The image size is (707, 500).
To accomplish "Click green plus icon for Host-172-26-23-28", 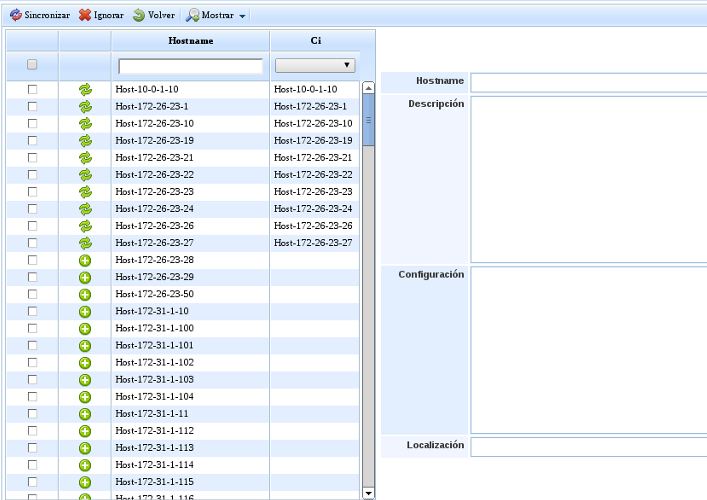I will 85,260.
